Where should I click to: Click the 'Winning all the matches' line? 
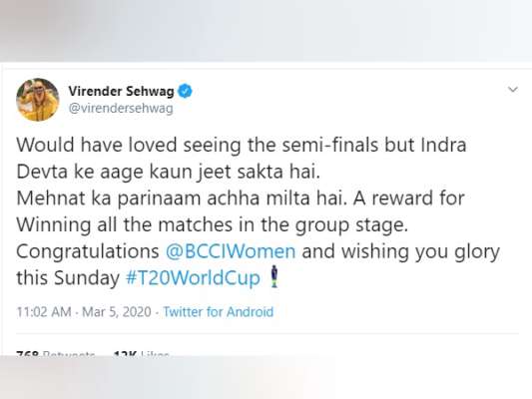212,225
